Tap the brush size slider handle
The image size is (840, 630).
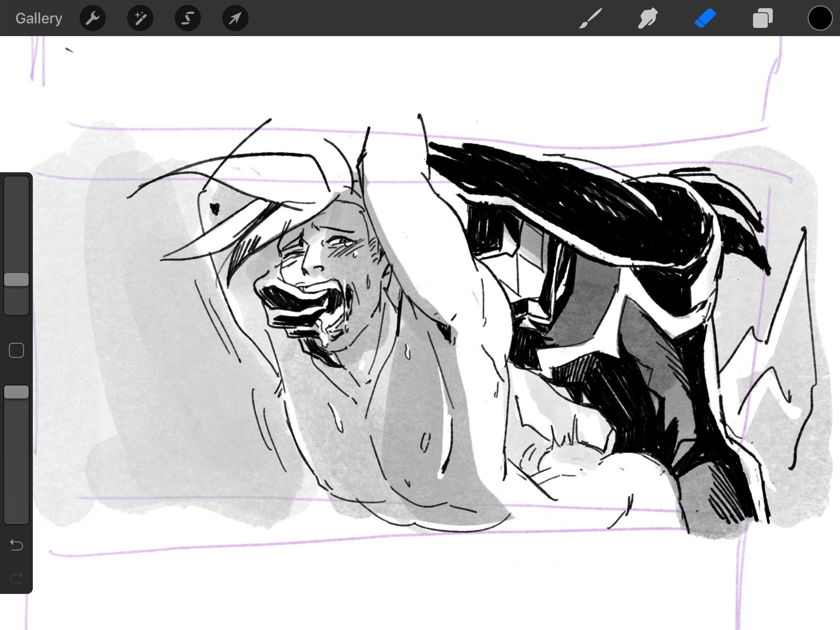tap(16, 280)
